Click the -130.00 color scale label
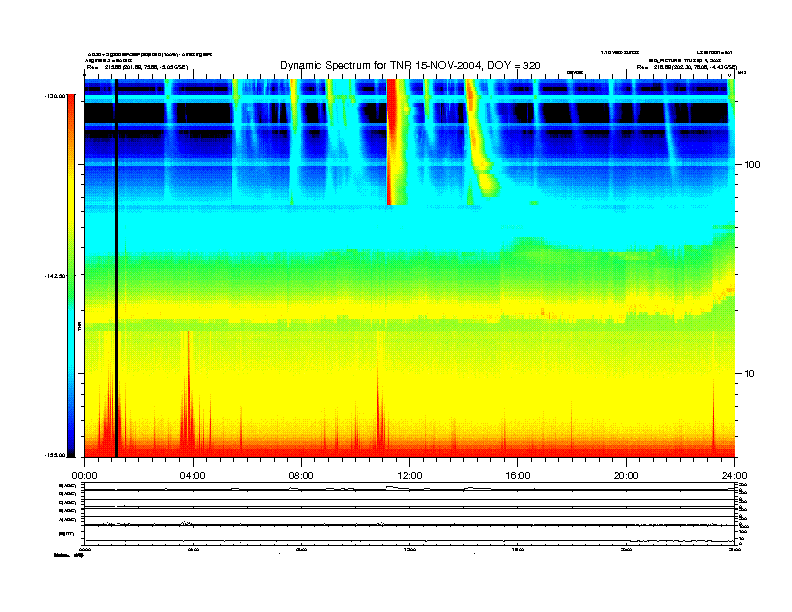The height and width of the screenshot is (612, 792). point(55,96)
